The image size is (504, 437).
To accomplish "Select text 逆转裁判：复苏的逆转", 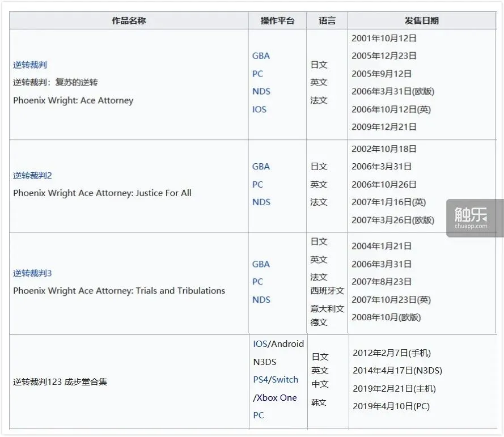I will coord(56,83).
